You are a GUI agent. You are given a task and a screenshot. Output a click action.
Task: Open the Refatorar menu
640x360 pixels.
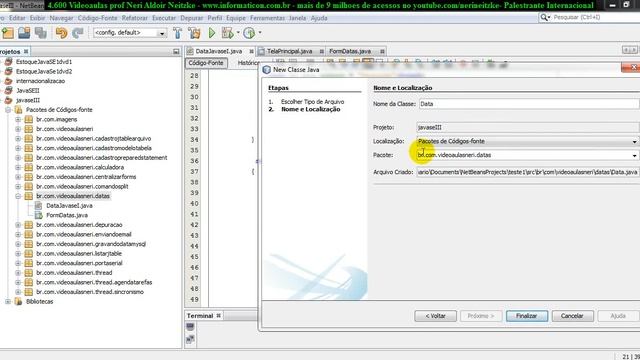135,18
